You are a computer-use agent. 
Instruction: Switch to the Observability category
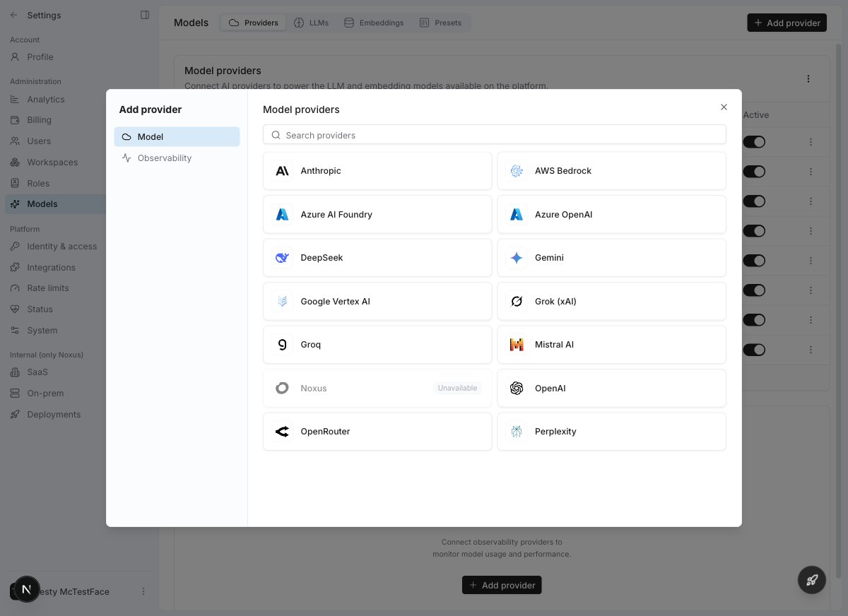177,158
